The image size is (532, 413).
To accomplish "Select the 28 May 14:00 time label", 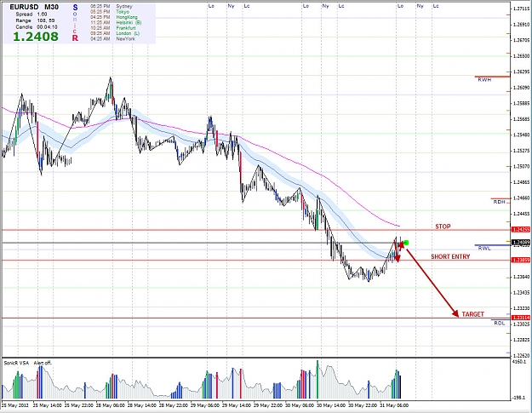I will pos(142,405).
